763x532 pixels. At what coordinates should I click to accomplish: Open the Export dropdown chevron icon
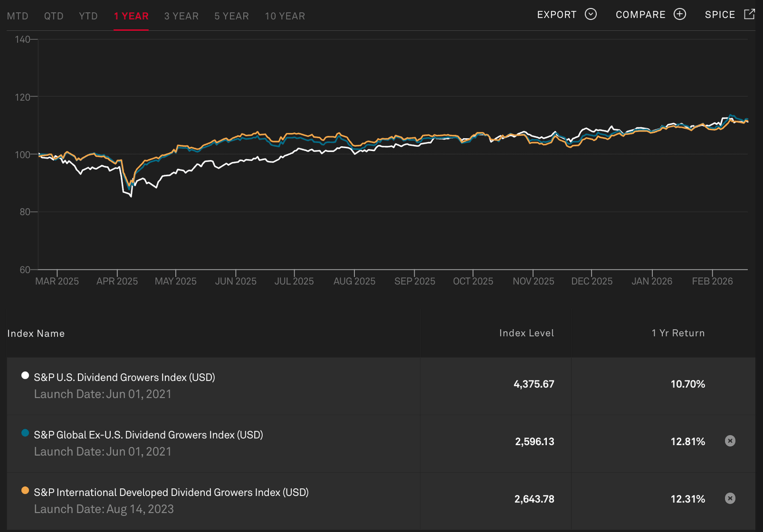(x=591, y=14)
